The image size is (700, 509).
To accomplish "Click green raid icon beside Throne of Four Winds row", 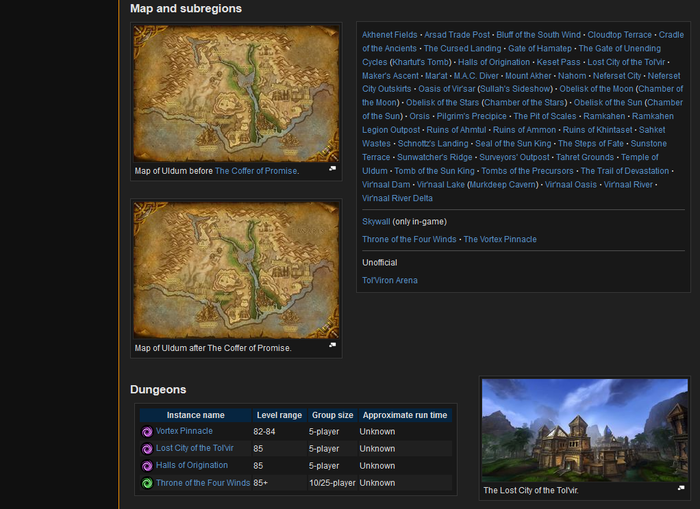I will (x=147, y=483).
